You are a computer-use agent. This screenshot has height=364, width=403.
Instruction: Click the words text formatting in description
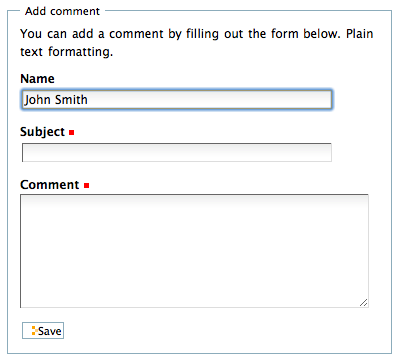point(67,52)
